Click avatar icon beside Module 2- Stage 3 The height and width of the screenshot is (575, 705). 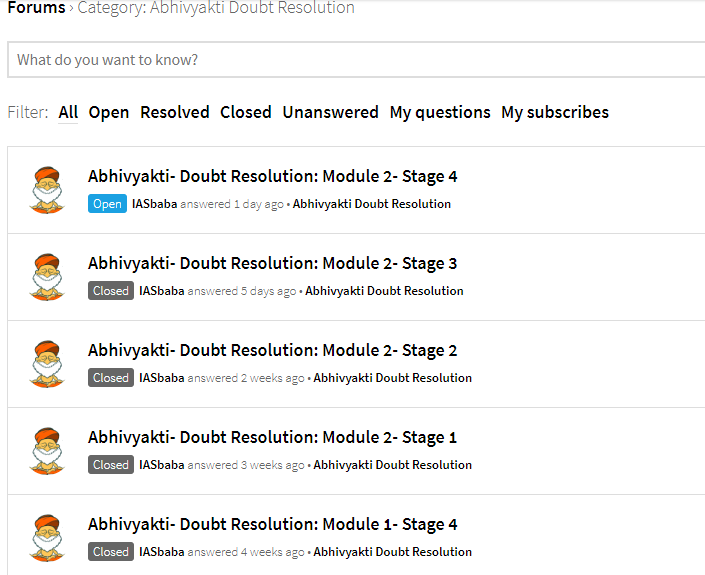pyautogui.click(x=47, y=277)
